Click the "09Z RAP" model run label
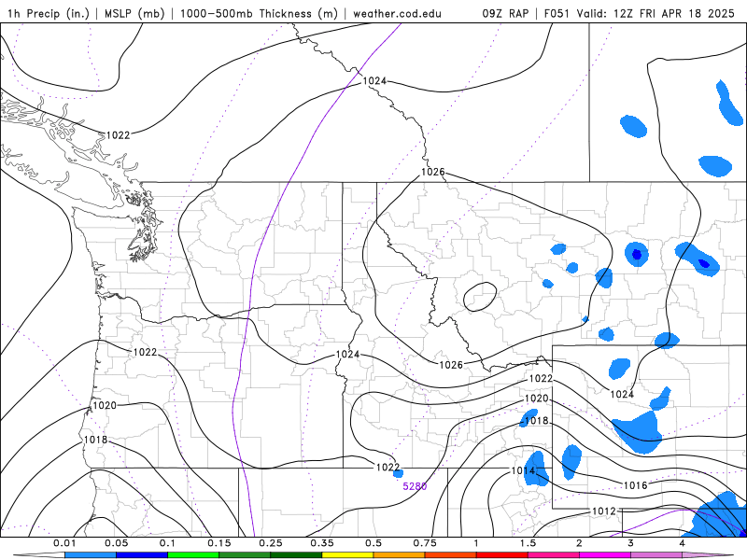747x560 pixels. (505, 13)
